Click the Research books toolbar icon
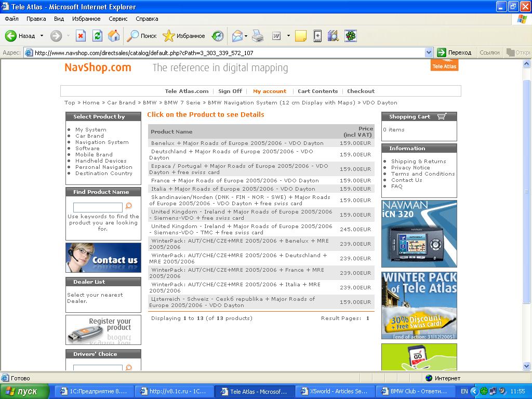 click(333, 36)
